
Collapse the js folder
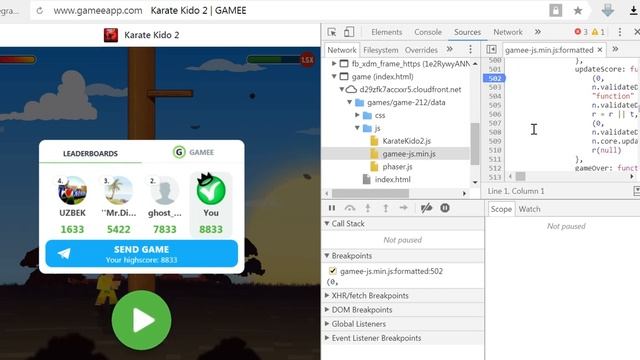(357, 128)
